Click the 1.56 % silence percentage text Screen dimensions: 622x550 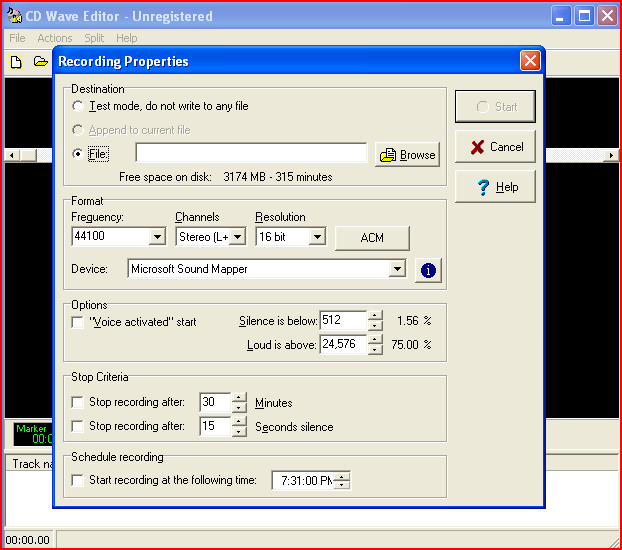click(x=414, y=321)
